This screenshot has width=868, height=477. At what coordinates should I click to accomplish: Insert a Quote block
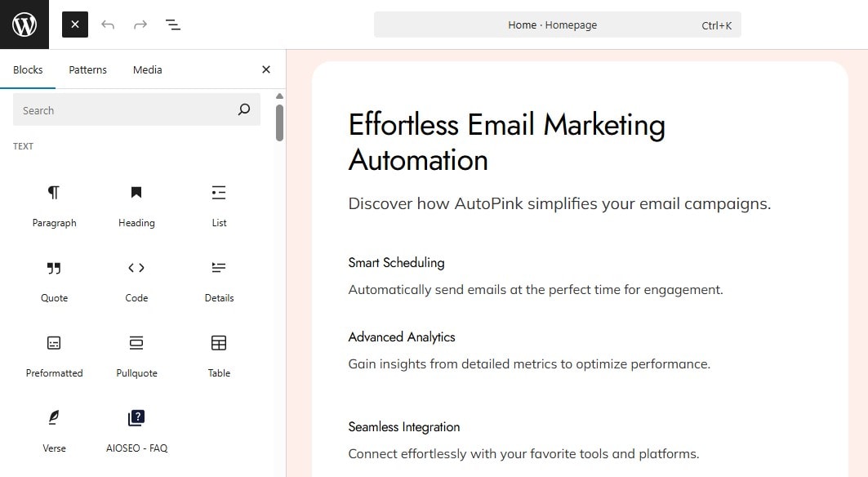(54, 281)
